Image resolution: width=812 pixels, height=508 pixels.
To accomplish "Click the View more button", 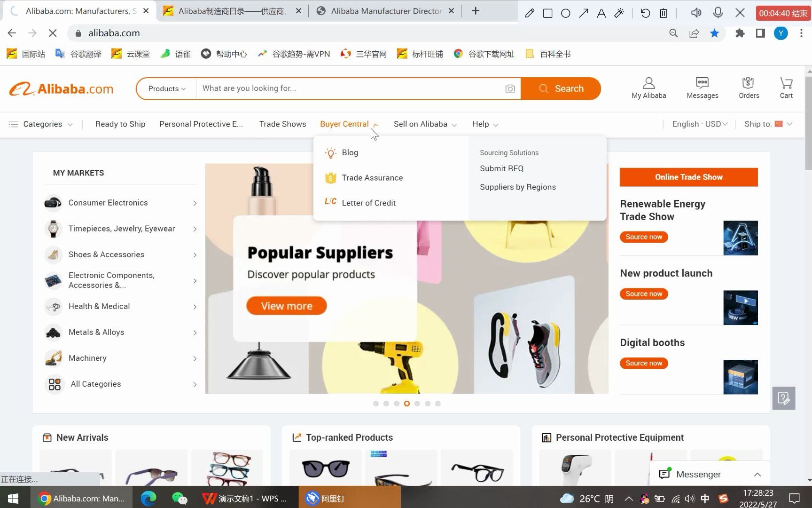I will coord(286,306).
